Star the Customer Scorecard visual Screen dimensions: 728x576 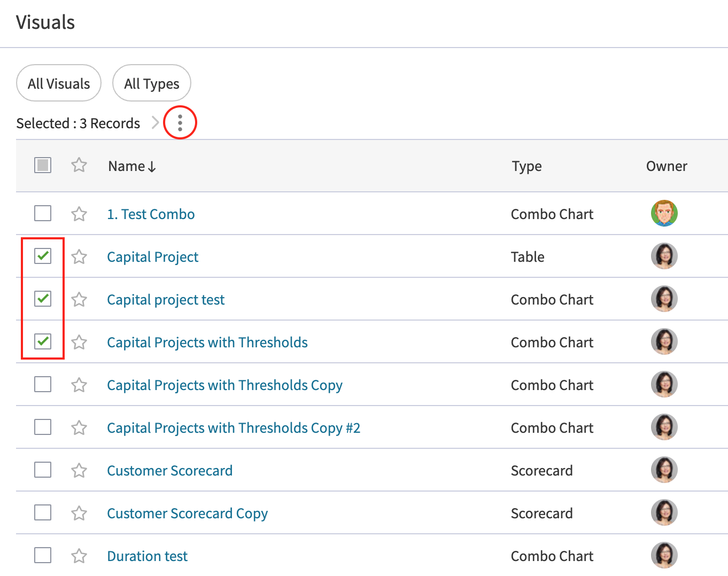click(79, 470)
